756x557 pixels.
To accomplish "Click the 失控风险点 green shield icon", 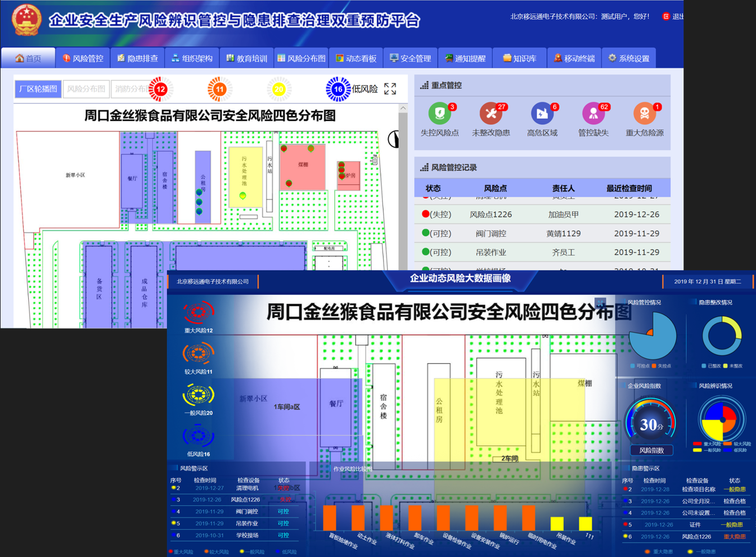I will tap(439, 114).
